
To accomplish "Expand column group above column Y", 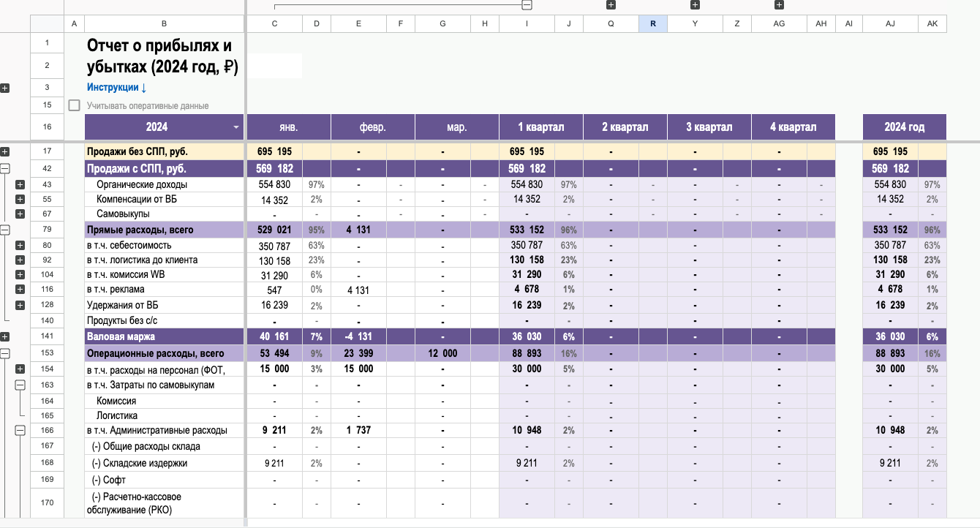I will coord(695,5).
